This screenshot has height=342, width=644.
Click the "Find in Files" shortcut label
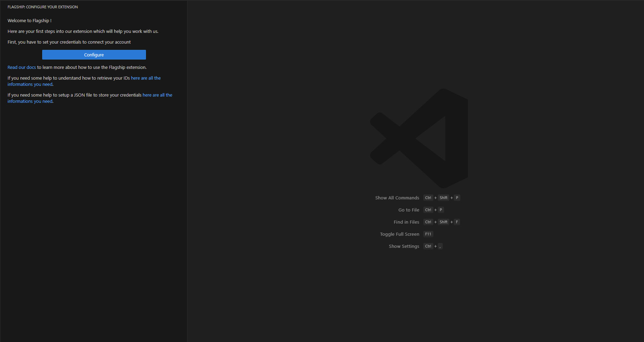click(406, 222)
